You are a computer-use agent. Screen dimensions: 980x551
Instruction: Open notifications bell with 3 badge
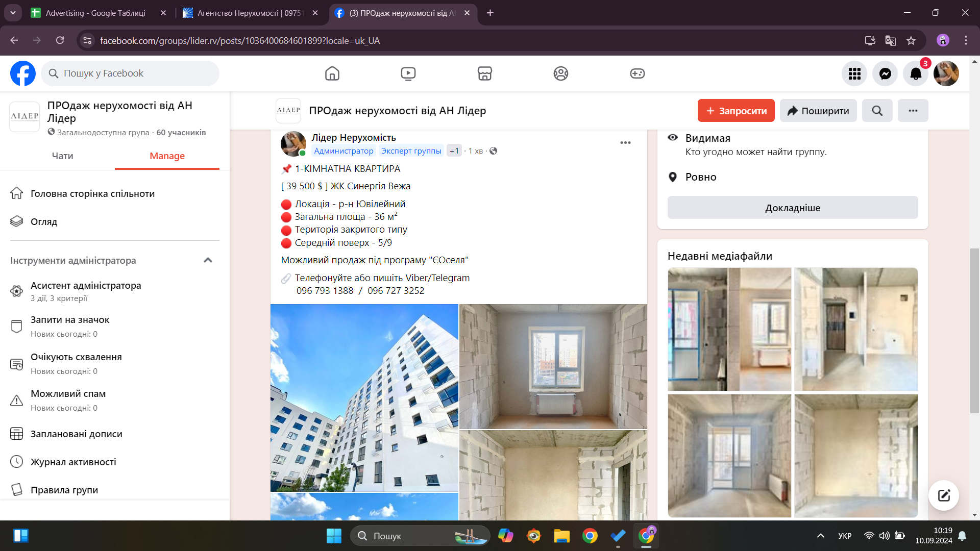[916, 73]
